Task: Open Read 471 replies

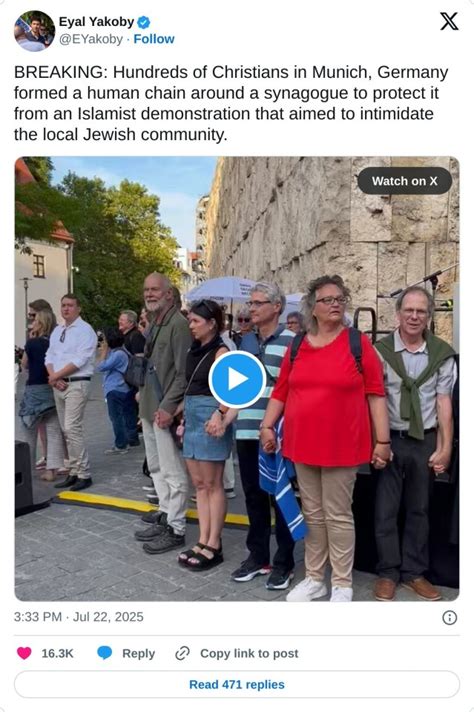Action: coord(237,684)
